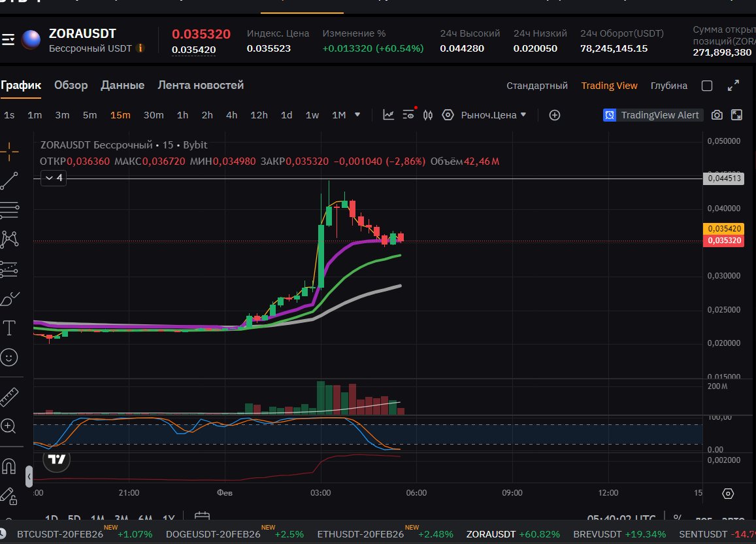Set timeframe to 4h
This screenshot has width=756, height=544.
232,115
